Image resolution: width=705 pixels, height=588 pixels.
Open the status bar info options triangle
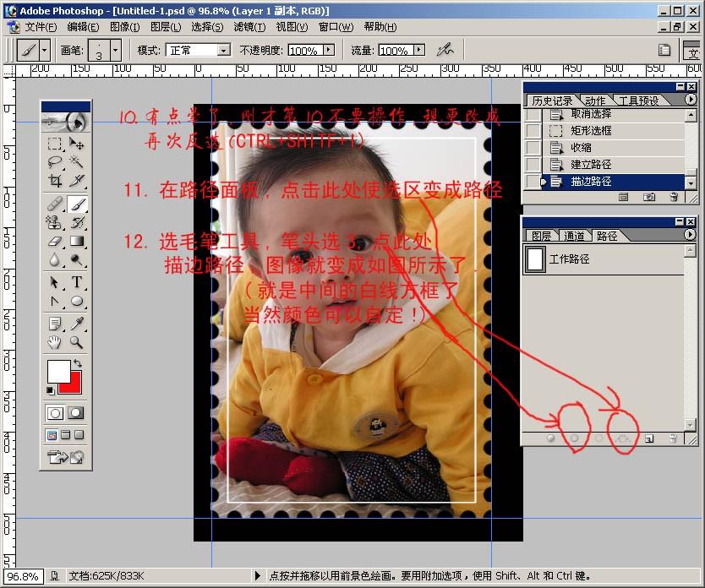pos(257,575)
